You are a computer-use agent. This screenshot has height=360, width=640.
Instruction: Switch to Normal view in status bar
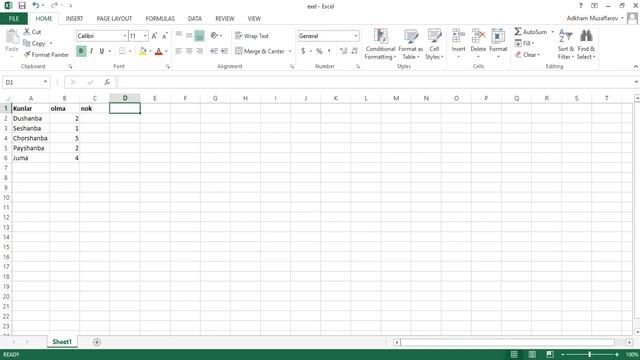click(x=514, y=354)
